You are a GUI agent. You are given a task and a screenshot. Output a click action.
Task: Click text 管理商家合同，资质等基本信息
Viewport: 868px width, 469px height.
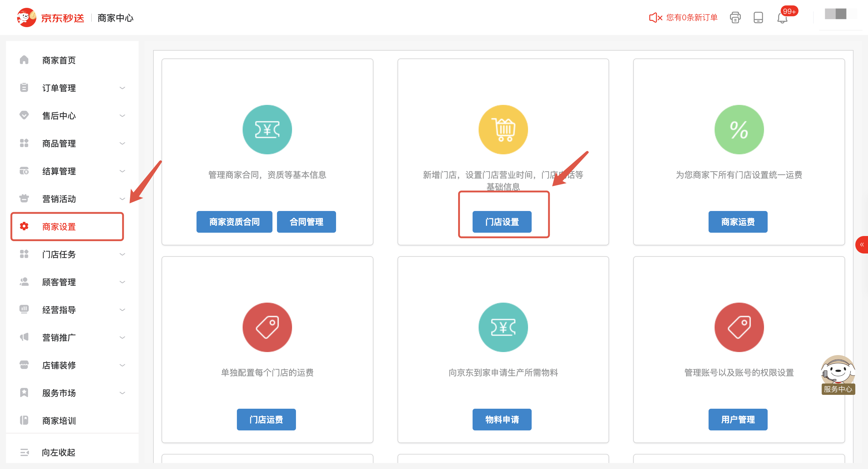267,175
